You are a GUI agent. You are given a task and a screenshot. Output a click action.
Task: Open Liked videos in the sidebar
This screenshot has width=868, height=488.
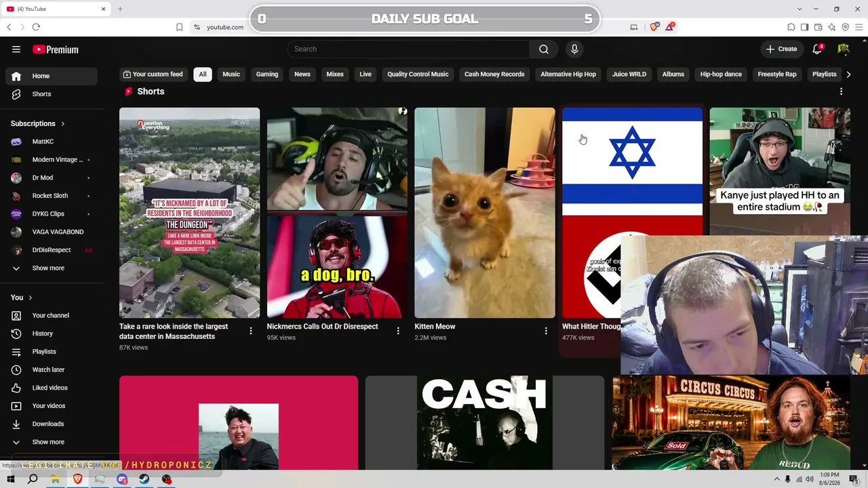(53, 388)
